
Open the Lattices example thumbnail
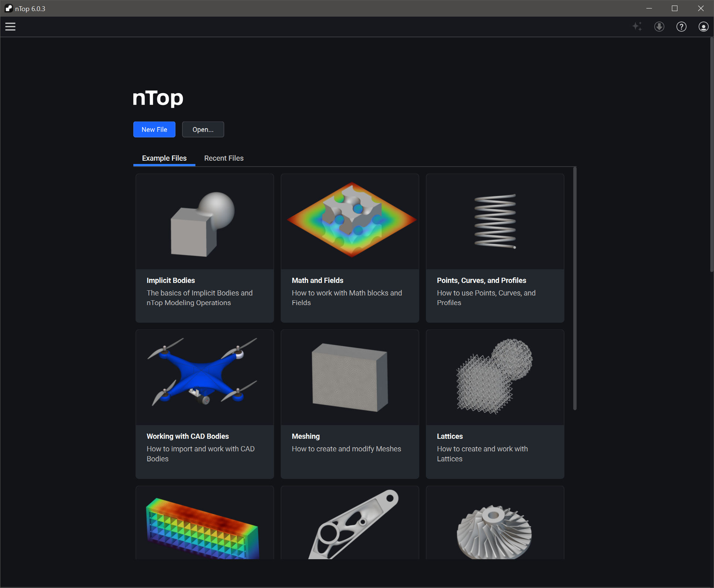495,377
